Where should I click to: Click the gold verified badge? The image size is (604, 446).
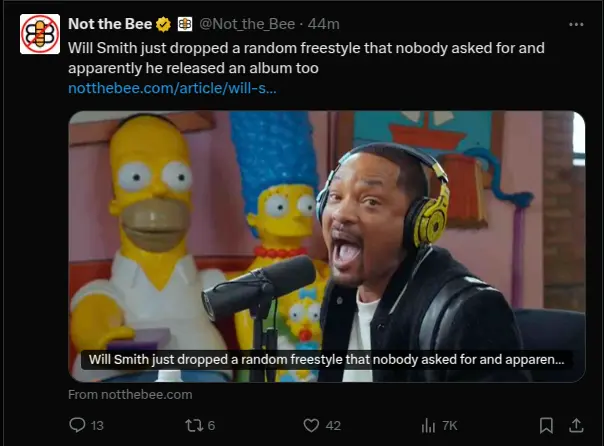[163, 24]
